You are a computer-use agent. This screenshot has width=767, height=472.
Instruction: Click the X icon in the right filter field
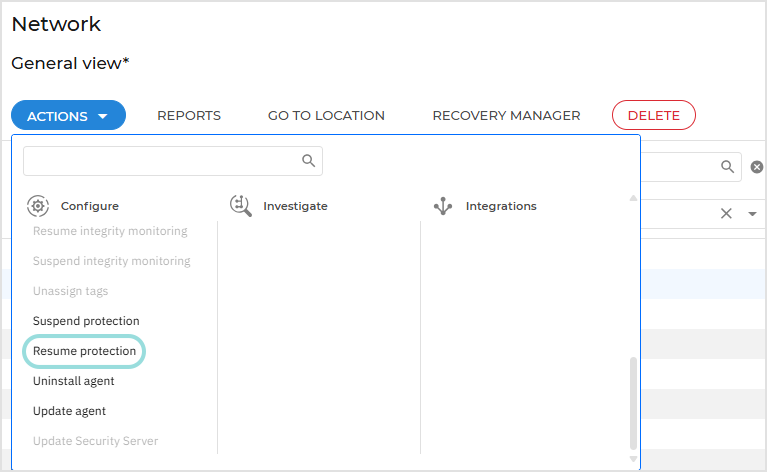[726, 213]
